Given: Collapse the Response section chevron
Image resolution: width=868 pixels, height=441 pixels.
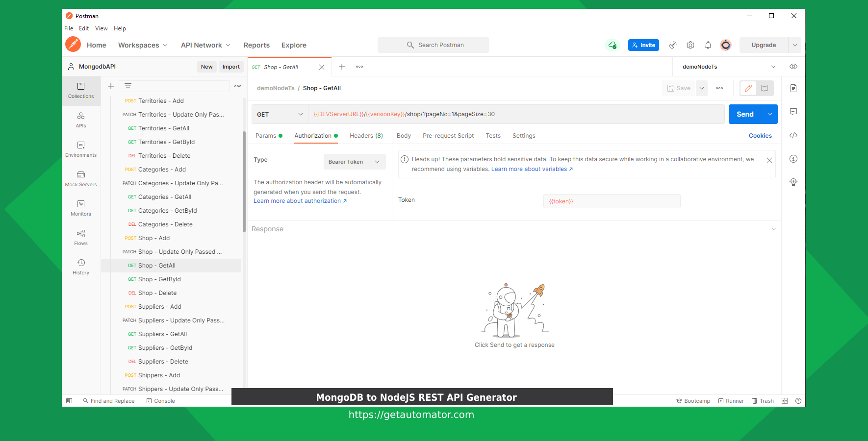Looking at the screenshot, I should point(774,229).
